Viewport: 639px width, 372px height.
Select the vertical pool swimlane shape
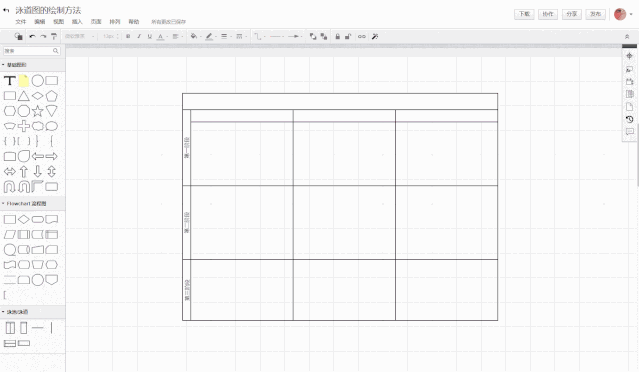[x=10, y=328]
